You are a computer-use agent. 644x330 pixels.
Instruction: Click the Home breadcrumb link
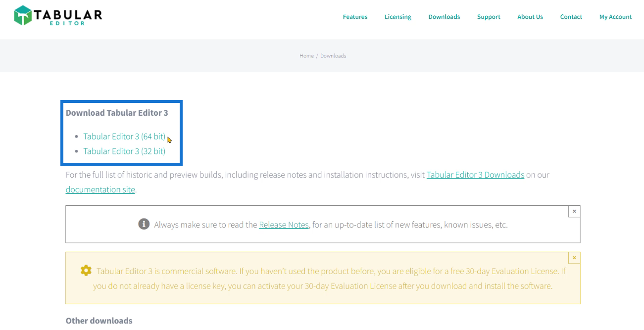[x=306, y=56]
